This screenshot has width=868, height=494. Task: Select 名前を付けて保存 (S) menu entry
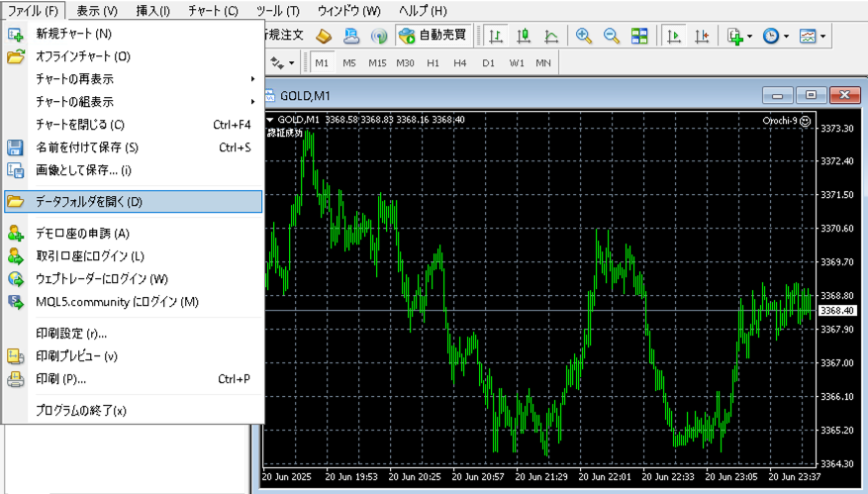click(x=133, y=148)
